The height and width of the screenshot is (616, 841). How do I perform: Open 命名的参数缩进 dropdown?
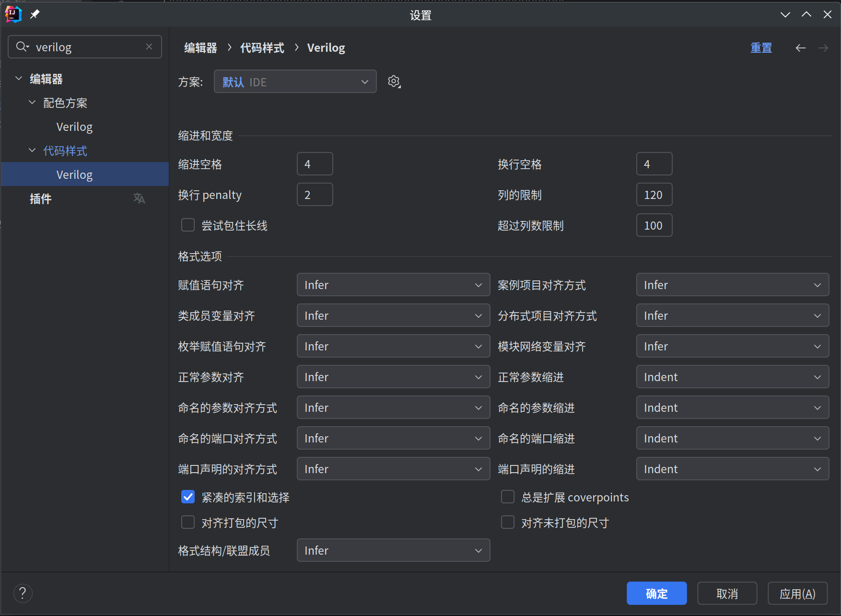click(x=733, y=407)
